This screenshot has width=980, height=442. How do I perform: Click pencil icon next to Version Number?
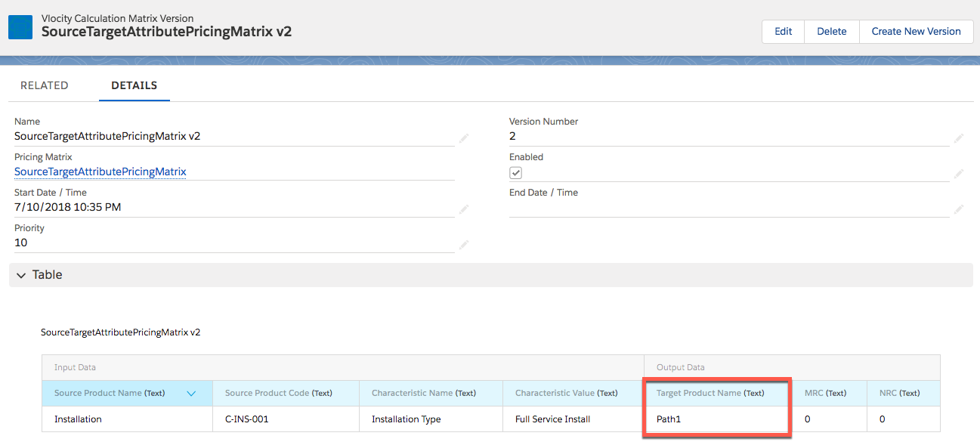click(958, 138)
